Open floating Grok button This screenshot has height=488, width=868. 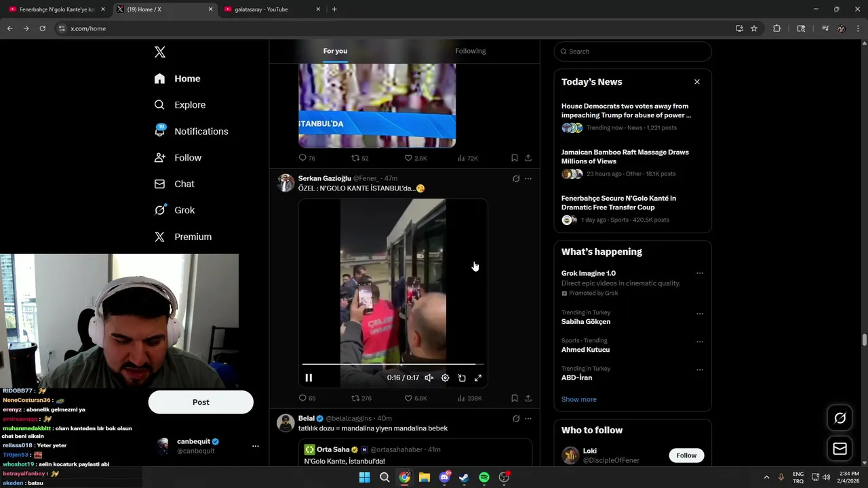coord(840,418)
